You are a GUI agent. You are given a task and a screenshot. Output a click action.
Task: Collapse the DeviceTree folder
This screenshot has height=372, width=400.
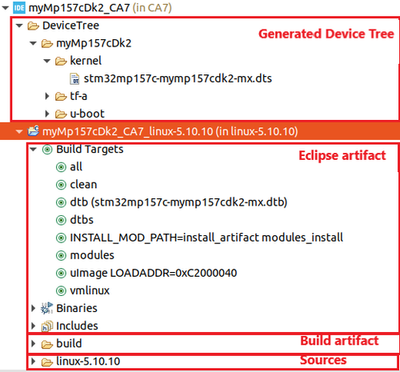pyautogui.click(x=19, y=26)
